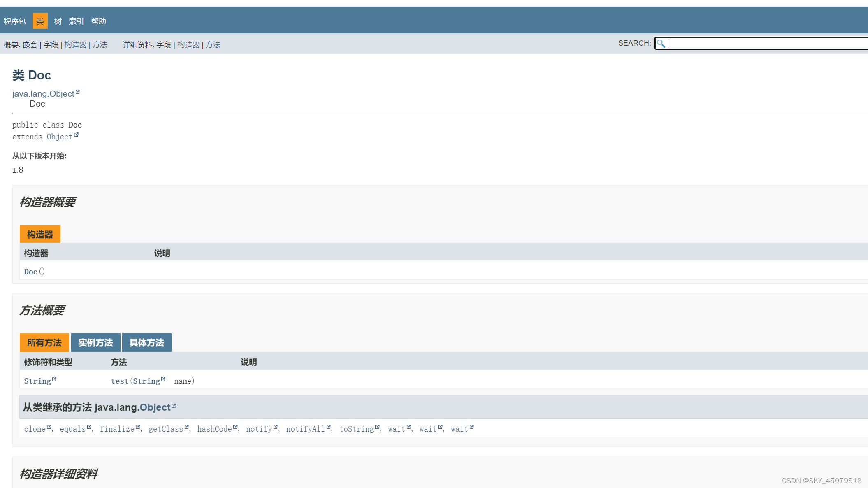Click the search magnifier icon
The width and height of the screenshot is (868, 488).
click(x=661, y=43)
